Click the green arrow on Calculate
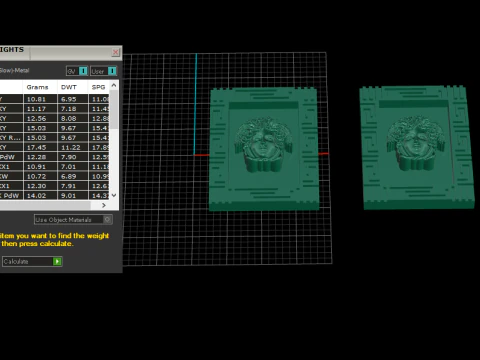Image resolution: width=480 pixels, height=360 pixels. (57, 261)
